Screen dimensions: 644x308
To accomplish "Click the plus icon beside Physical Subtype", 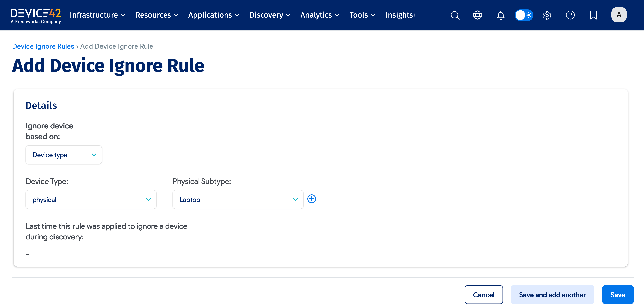I will click(312, 199).
